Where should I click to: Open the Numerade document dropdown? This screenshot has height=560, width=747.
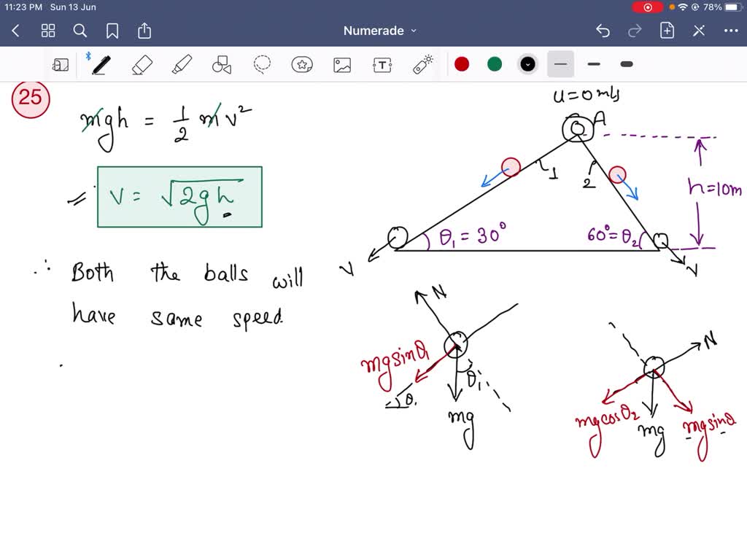379,31
